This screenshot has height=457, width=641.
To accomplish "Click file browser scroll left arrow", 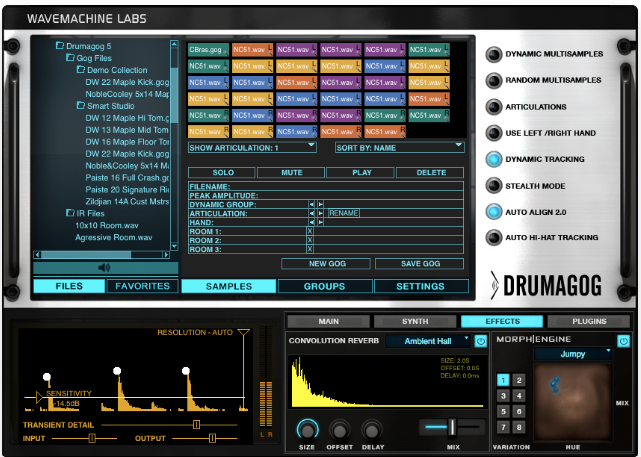I will point(37,255).
